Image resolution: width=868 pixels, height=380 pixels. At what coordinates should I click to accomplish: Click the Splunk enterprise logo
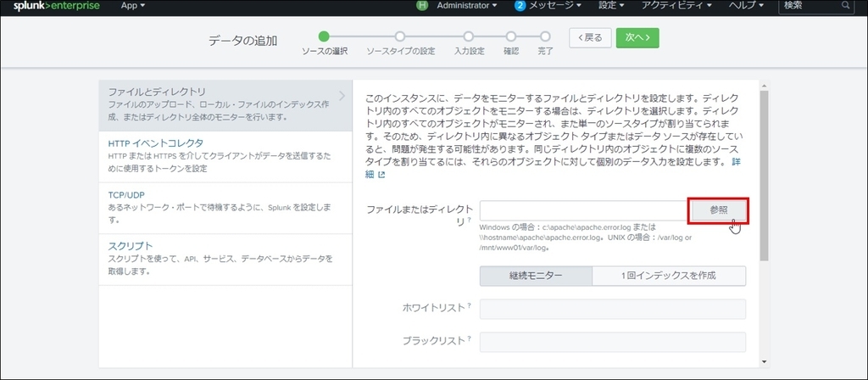pos(56,6)
